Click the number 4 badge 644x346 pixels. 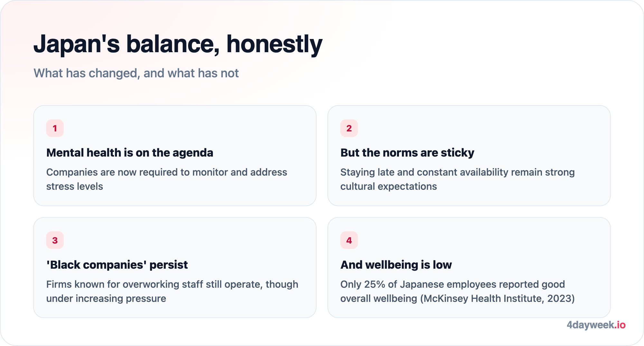coord(349,240)
